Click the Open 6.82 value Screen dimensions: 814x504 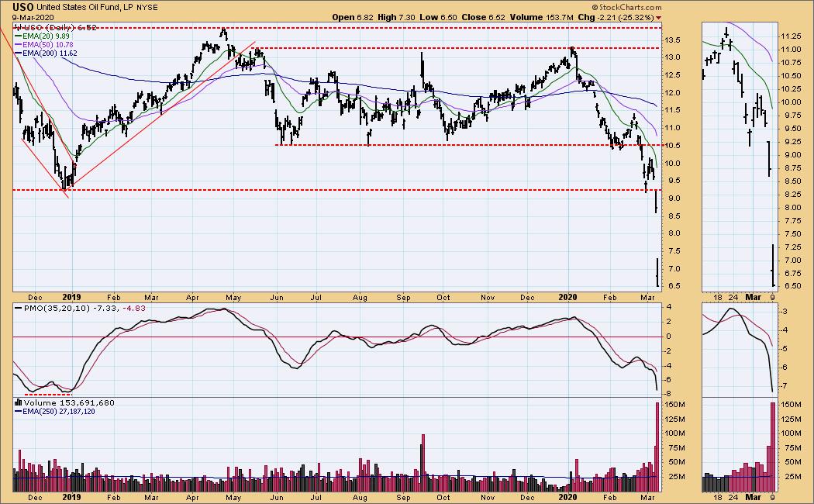353,17
